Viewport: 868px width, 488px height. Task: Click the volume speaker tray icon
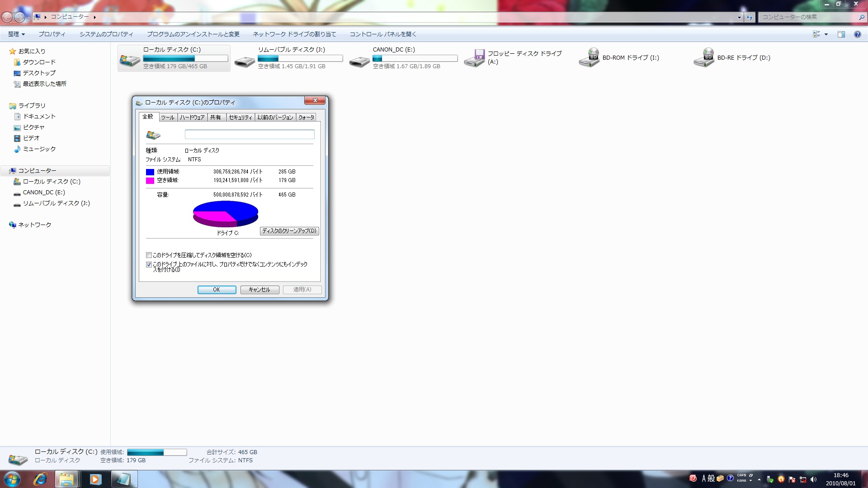814,479
